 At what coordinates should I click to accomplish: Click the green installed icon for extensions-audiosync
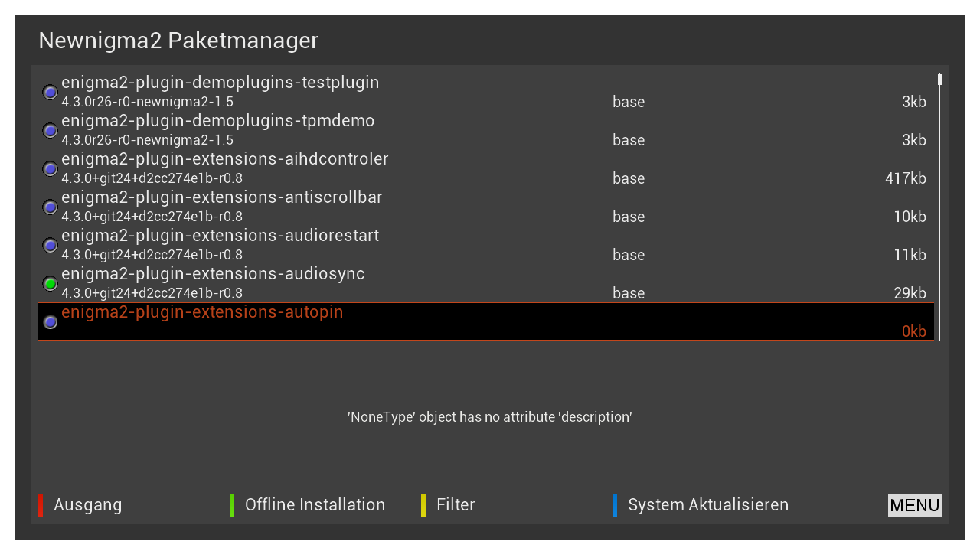tap(51, 284)
